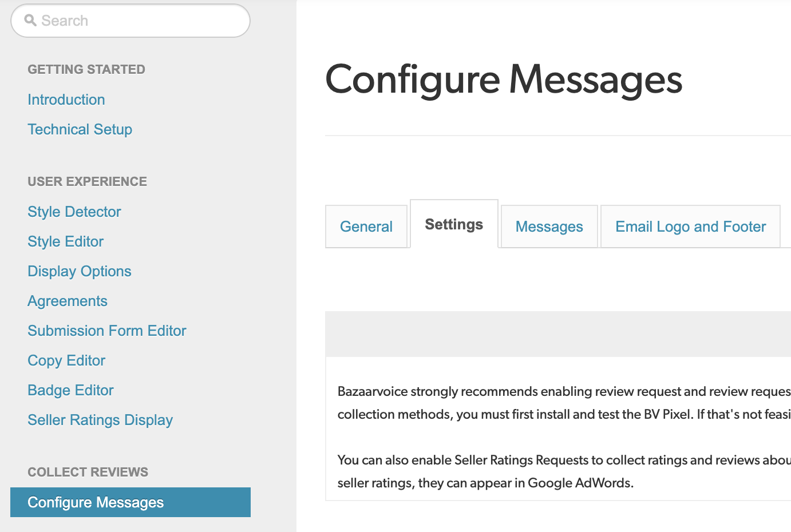Click the 'Bazaarvoice strongly recommends' paragraph

[x=564, y=403]
